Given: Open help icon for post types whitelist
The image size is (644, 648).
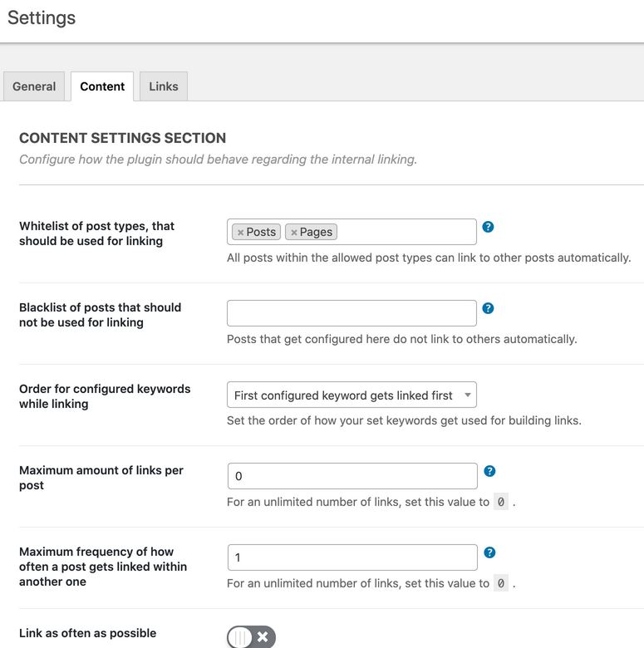Looking at the screenshot, I should (488, 227).
